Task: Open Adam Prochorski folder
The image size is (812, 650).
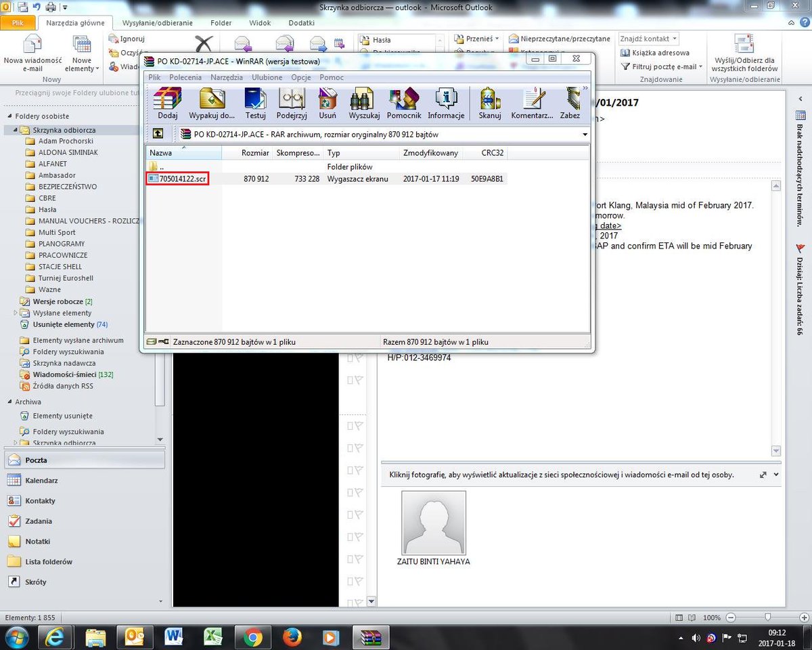Action: click(66, 142)
